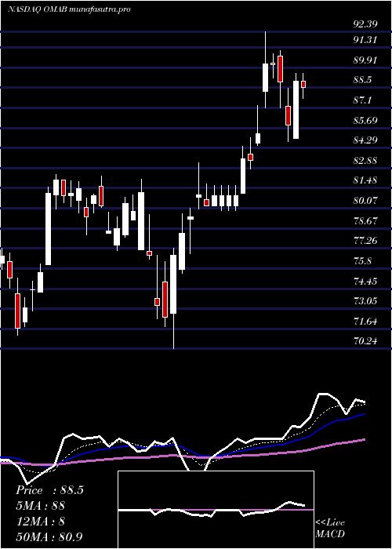
Task: Click the thick white indicator line peak
Action: [323, 394]
